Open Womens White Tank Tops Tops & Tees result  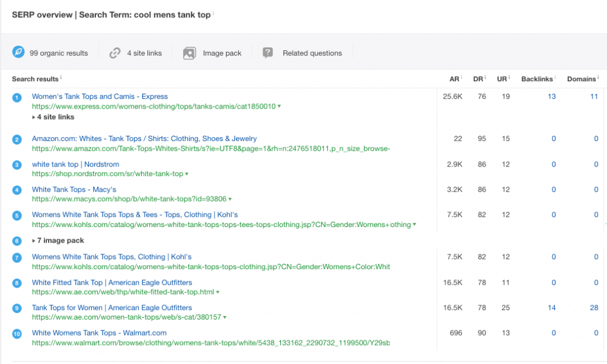[135, 215]
